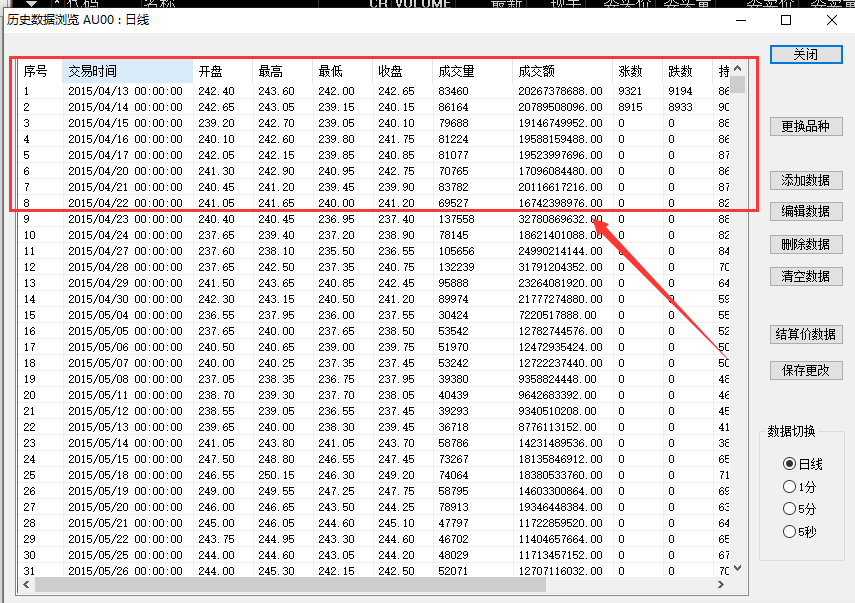Click the 32780869632.00 turnover cell
The width and height of the screenshot is (855, 603).
click(x=561, y=219)
